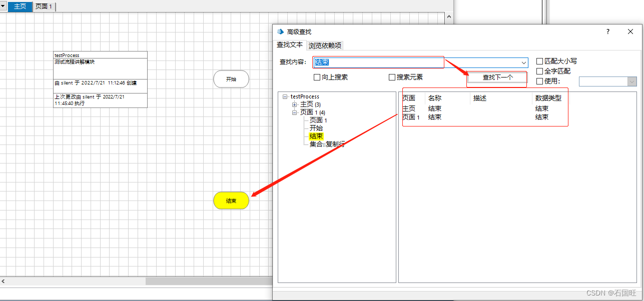Select the yellow 结束 node on canvas
Screen dimensions: 644x301
pyautogui.click(x=231, y=200)
